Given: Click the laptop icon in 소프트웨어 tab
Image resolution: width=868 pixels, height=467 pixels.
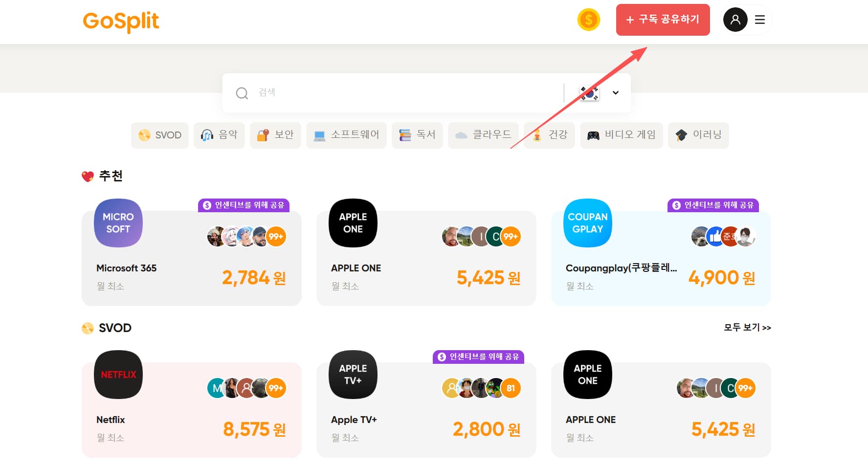Looking at the screenshot, I should [x=320, y=136].
